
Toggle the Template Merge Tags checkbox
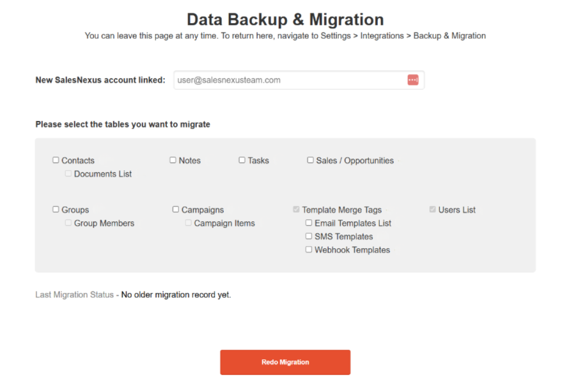[295, 209]
